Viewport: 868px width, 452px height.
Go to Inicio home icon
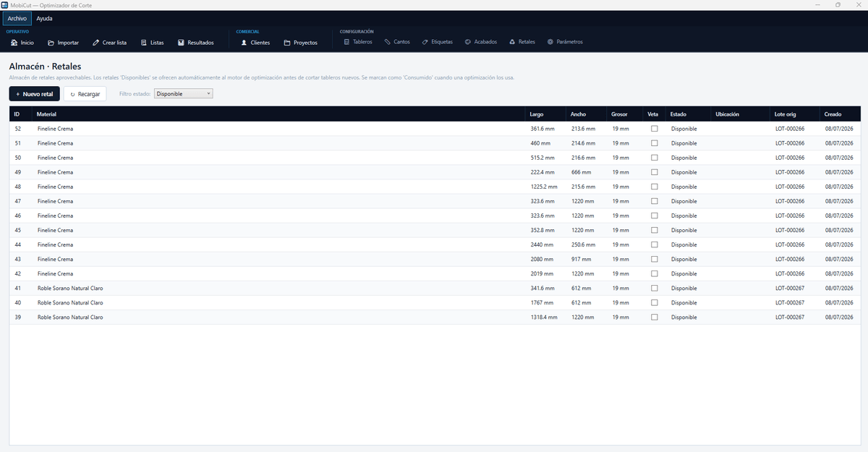pos(14,43)
